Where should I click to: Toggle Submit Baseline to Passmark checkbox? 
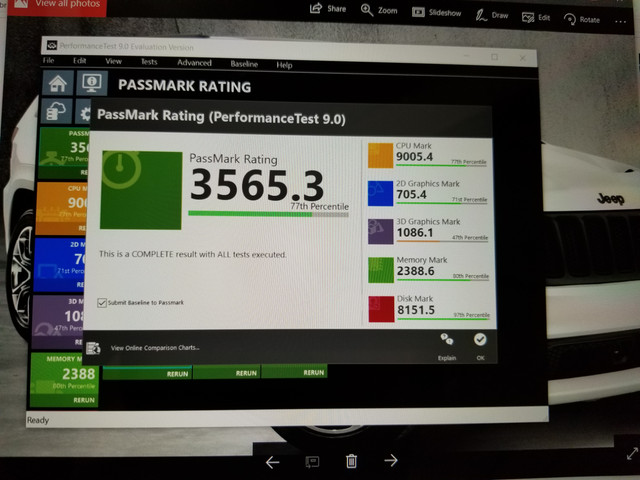coord(102,302)
